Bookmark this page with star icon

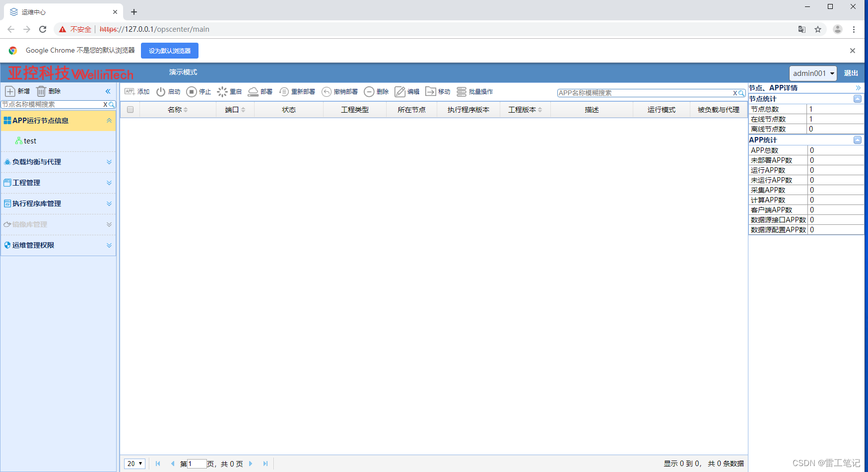(818, 29)
